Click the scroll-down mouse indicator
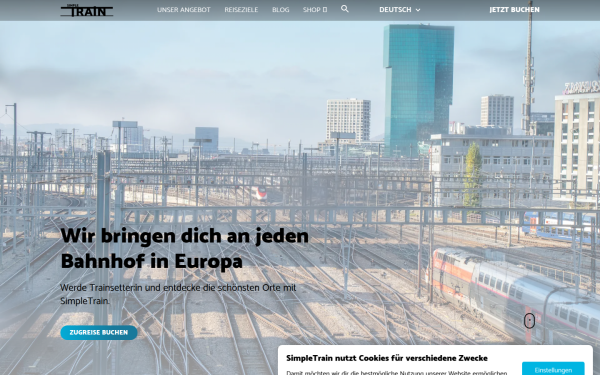 point(529,321)
